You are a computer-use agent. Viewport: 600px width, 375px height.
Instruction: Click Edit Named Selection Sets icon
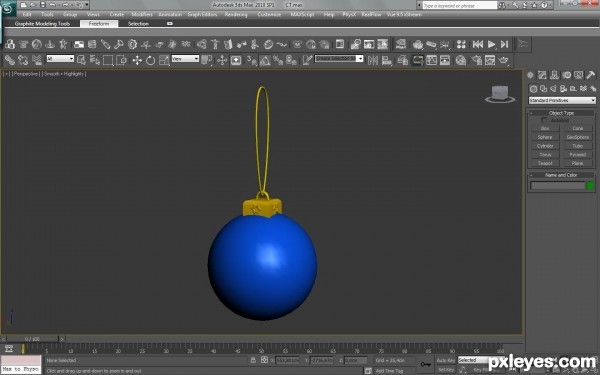pyautogui.click(x=307, y=60)
